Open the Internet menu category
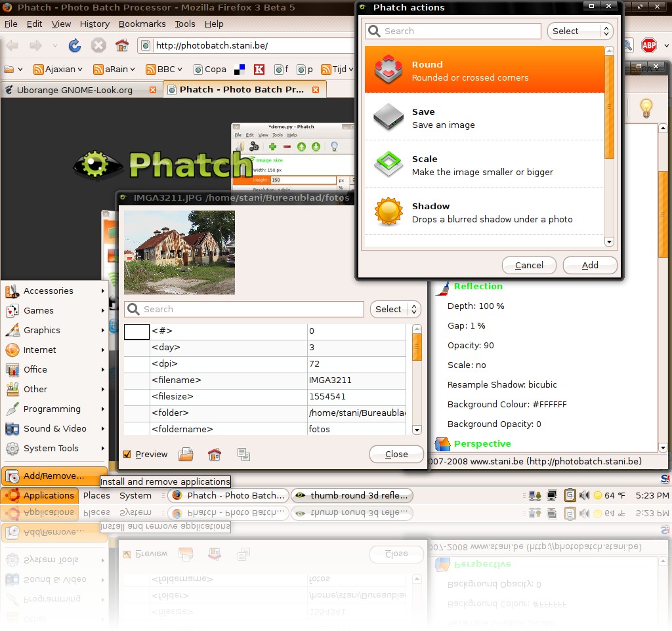Image resolution: width=672 pixels, height=631 pixels. pyautogui.click(x=54, y=350)
